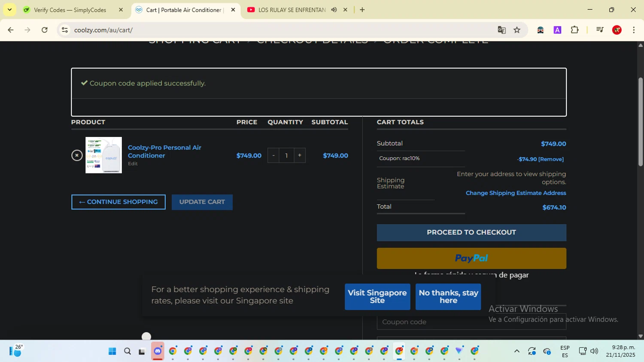Close the Cart | Portable Air Conditioner tab
Image resolution: width=644 pixels, height=362 pixels.
(x=233, y=10)
